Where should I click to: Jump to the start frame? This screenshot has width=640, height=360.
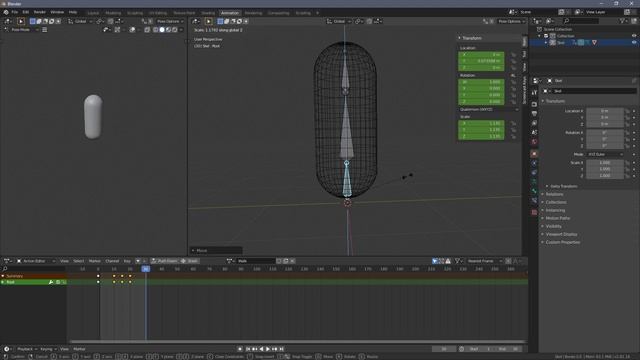[x=248, y=349]
